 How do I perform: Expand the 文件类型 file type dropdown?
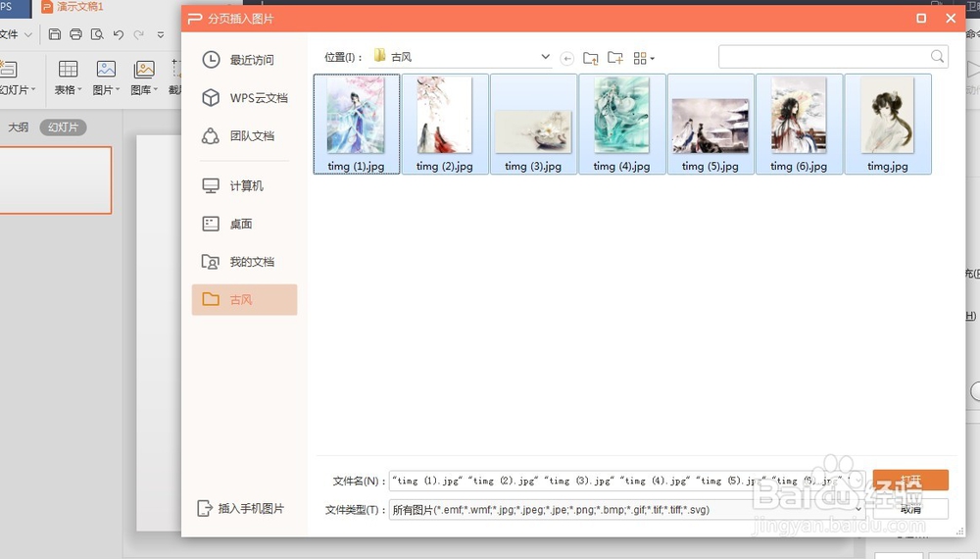point(858,510)
